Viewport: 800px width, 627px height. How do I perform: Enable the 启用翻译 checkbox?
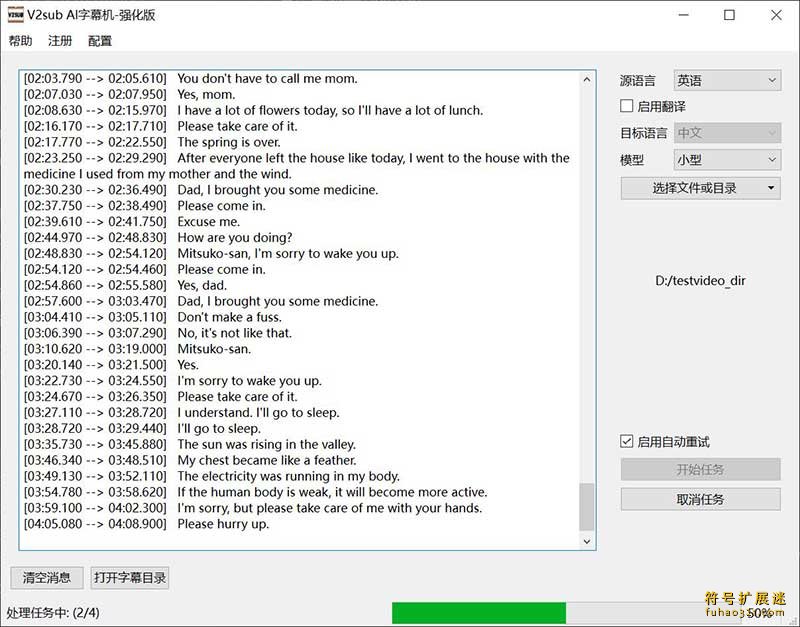(x=627, y=106)
